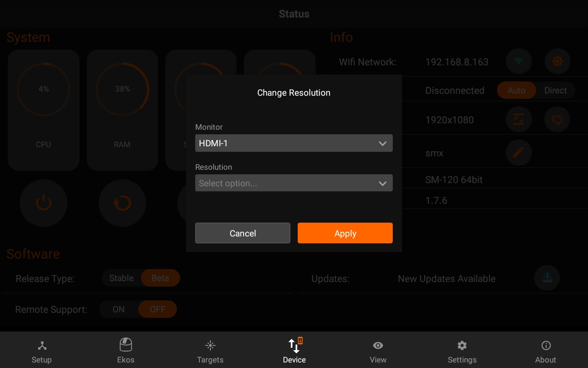Switch Release Type to Beta

160,278
